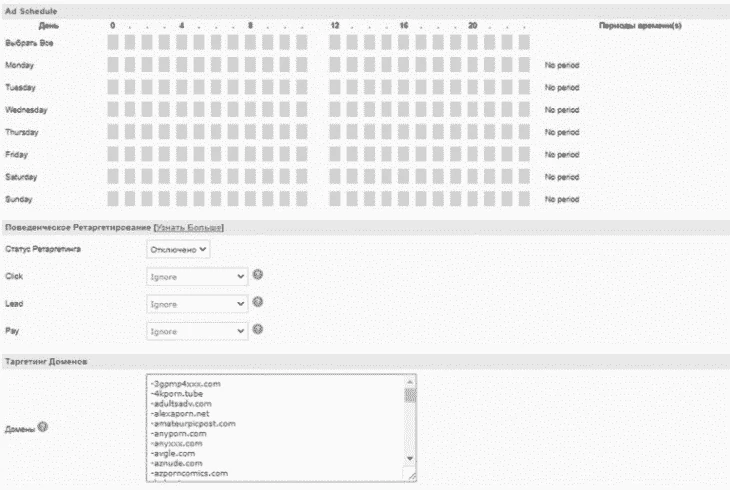This screenshot has height=490, width=730.
Task: Click the help icon beside Домены label
Action: [42, 427]
